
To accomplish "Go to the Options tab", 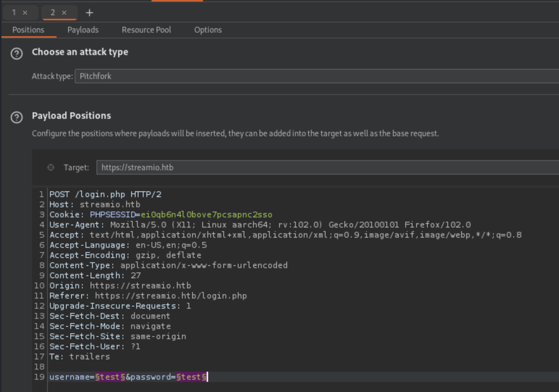I will click(208, 30).
